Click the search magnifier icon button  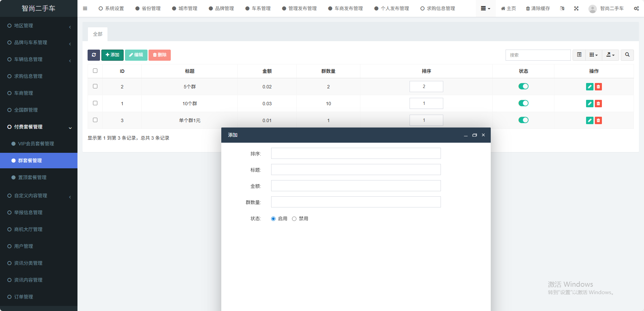627,55
